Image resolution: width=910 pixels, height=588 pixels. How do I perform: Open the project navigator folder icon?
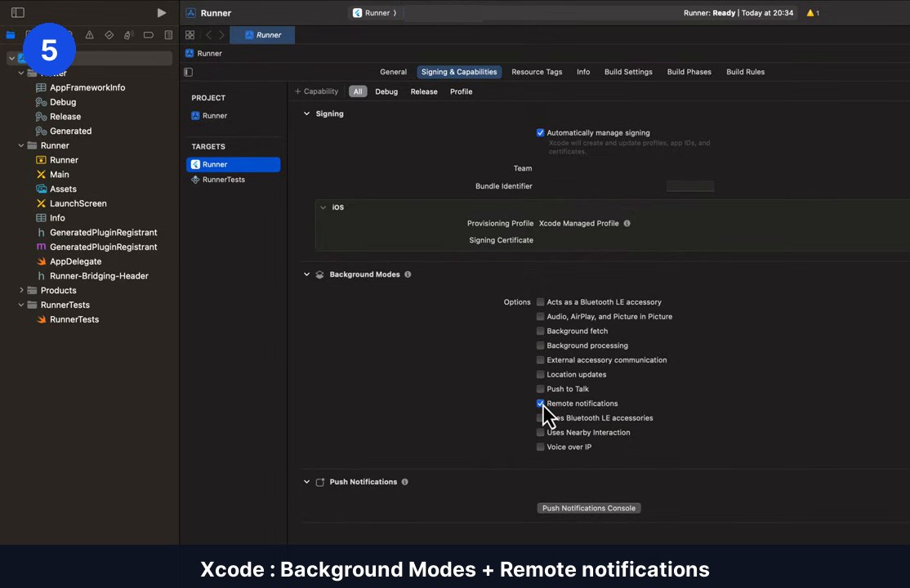click(11, 35)
